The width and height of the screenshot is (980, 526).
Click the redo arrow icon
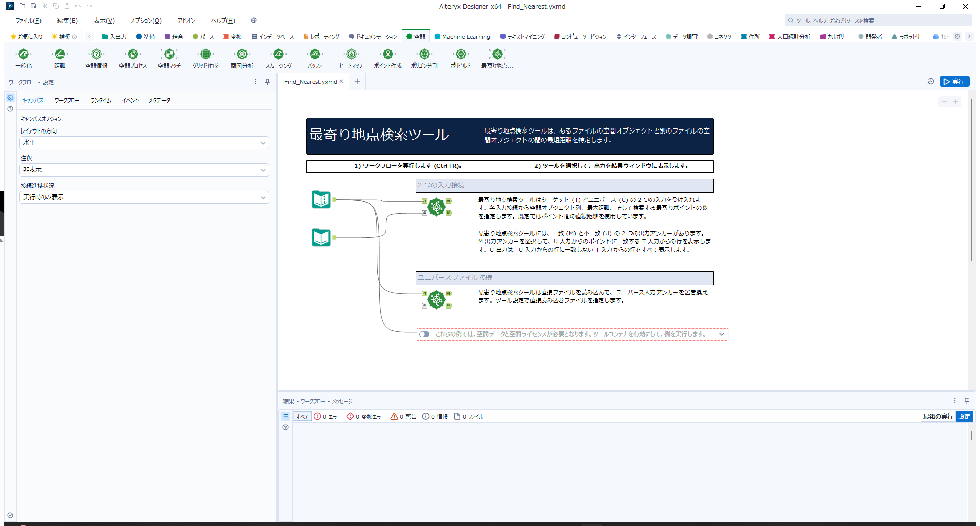coord(89,6)
